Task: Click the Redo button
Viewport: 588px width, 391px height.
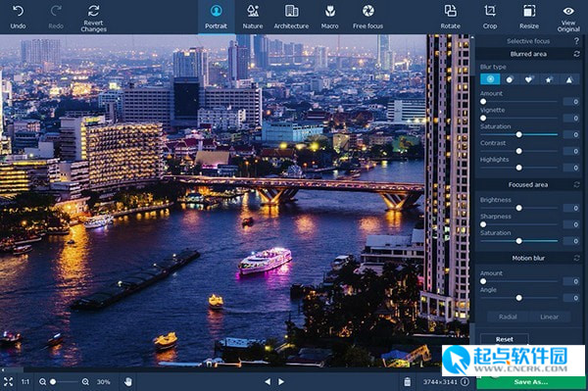Action: [x=56, y=17]
